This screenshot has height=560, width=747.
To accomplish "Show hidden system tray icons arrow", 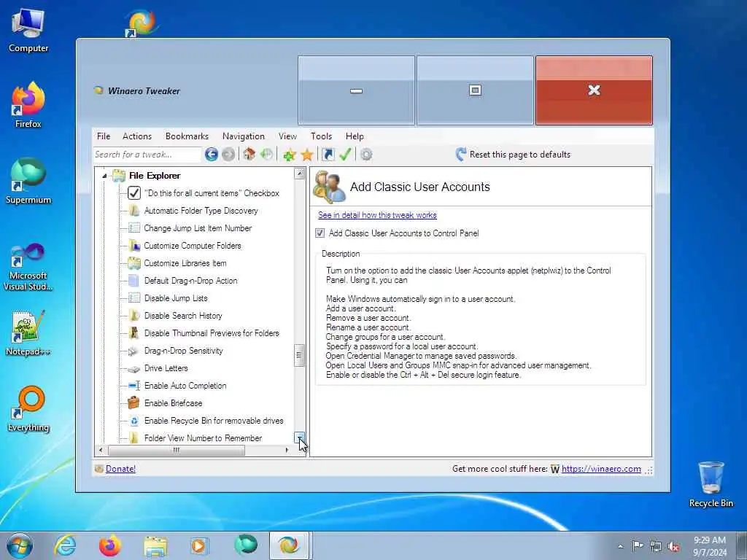I will (620, 547).
